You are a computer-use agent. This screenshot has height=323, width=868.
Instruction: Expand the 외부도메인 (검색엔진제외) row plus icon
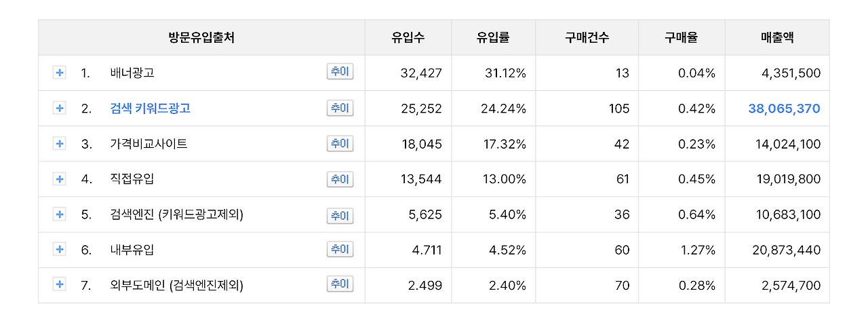(x=60, y=285)
